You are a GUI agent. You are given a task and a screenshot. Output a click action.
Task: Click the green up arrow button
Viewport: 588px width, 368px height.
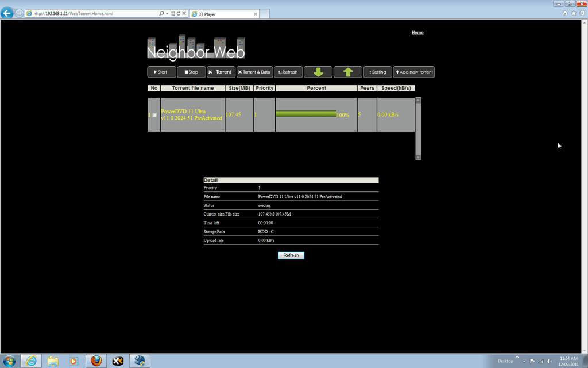click(347, 72)
